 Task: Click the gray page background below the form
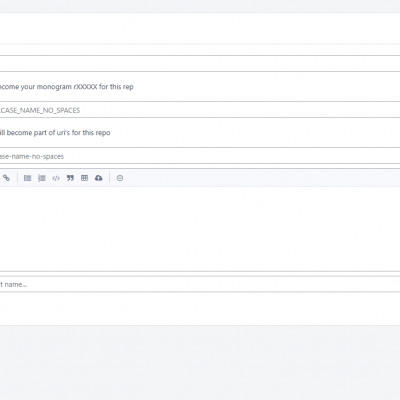200,363
